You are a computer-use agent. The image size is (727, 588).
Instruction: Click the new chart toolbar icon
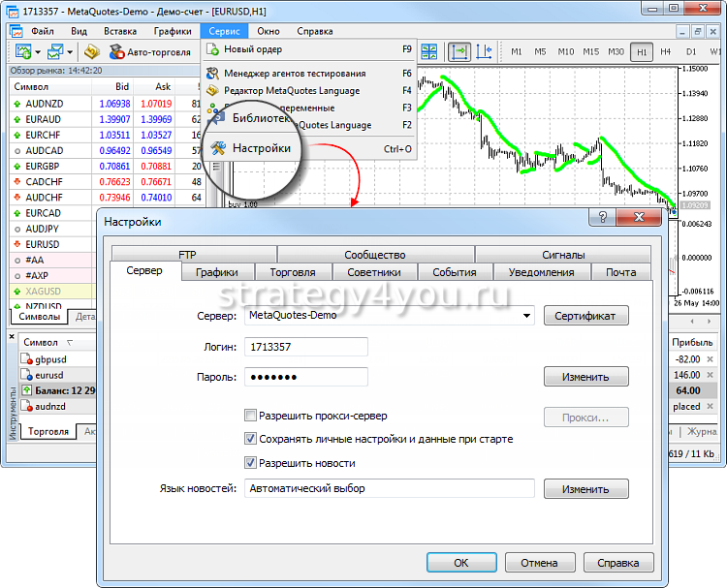pos(21,51)
